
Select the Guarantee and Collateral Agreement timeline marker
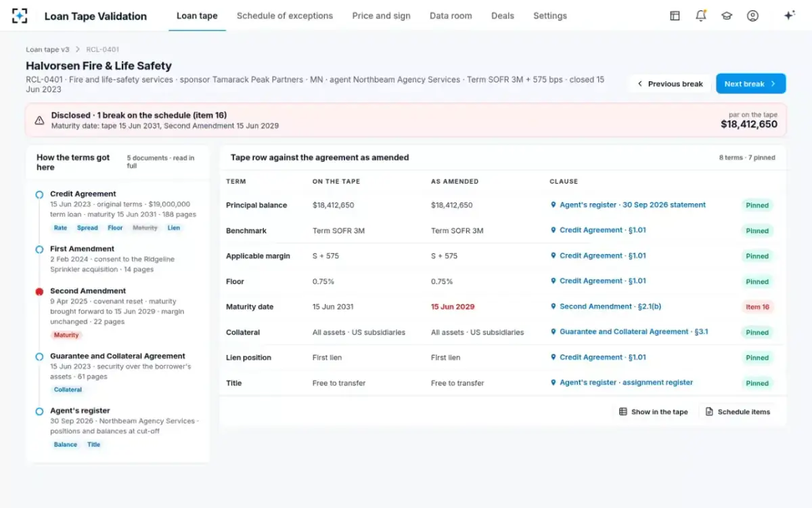coord(40,357)
